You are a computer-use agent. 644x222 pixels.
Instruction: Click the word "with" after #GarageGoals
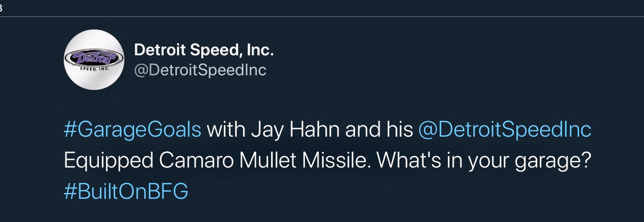tap(224, 130)
